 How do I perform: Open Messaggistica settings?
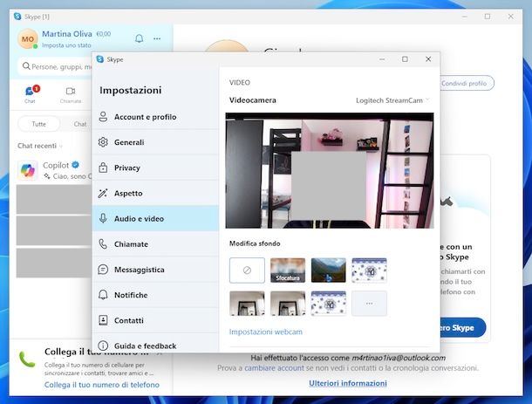point(155,270)
